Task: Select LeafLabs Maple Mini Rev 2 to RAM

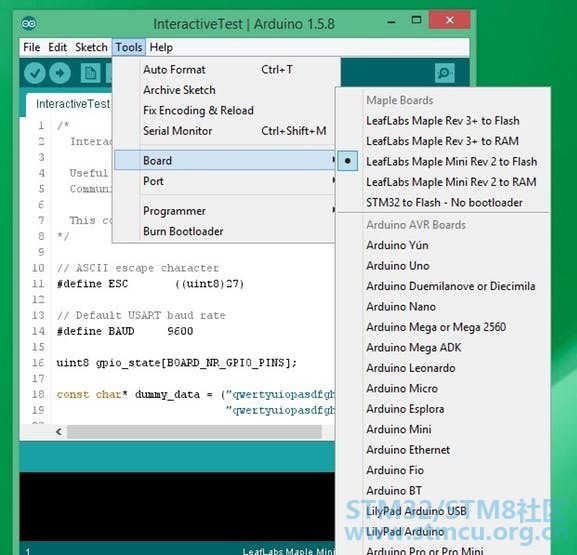Action: pos(443,182)
